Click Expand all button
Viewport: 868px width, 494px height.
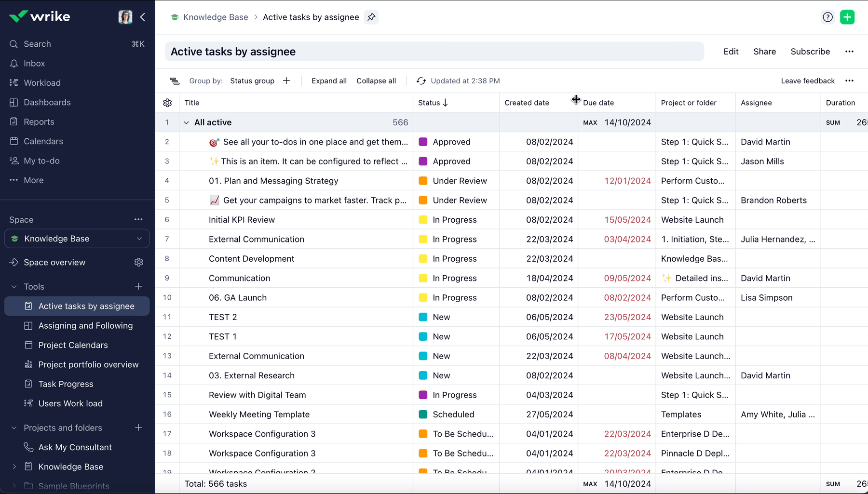point(329,81)
